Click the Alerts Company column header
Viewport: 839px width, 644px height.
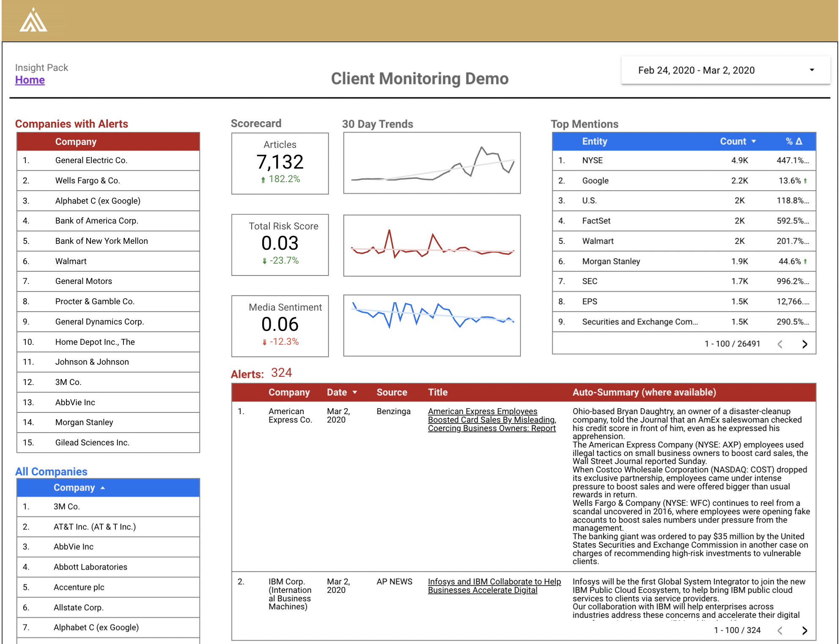tap(289, 392)
